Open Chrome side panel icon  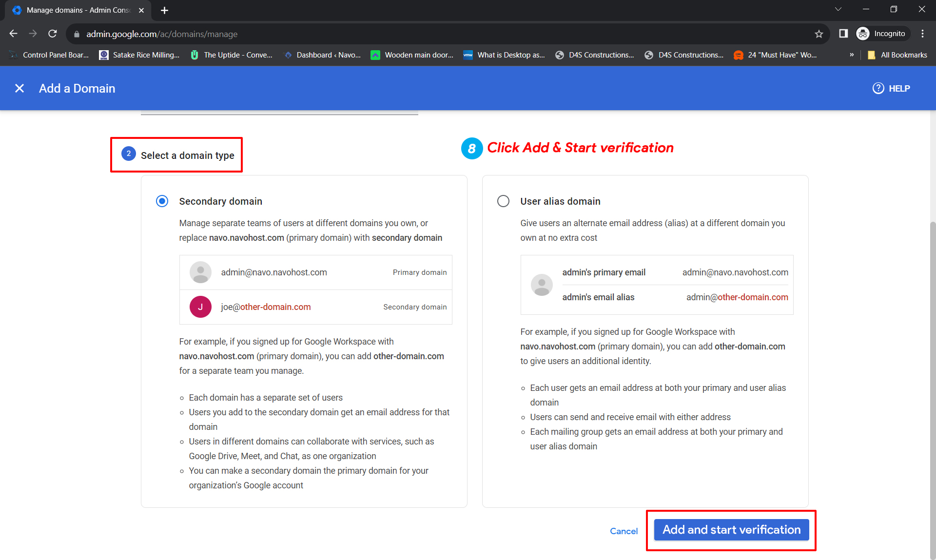[843, 34]
